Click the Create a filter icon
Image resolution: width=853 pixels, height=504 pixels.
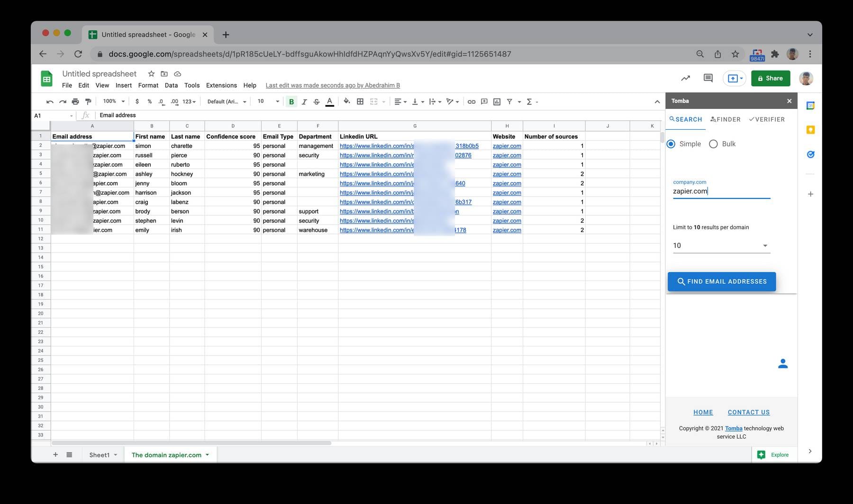coord(509,102)
